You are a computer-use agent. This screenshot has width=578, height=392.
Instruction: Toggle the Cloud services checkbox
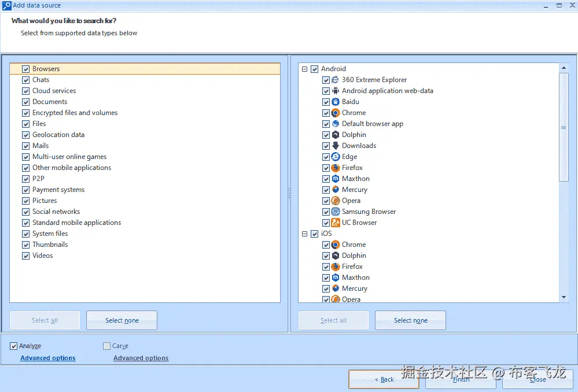[x=25, y=91]
